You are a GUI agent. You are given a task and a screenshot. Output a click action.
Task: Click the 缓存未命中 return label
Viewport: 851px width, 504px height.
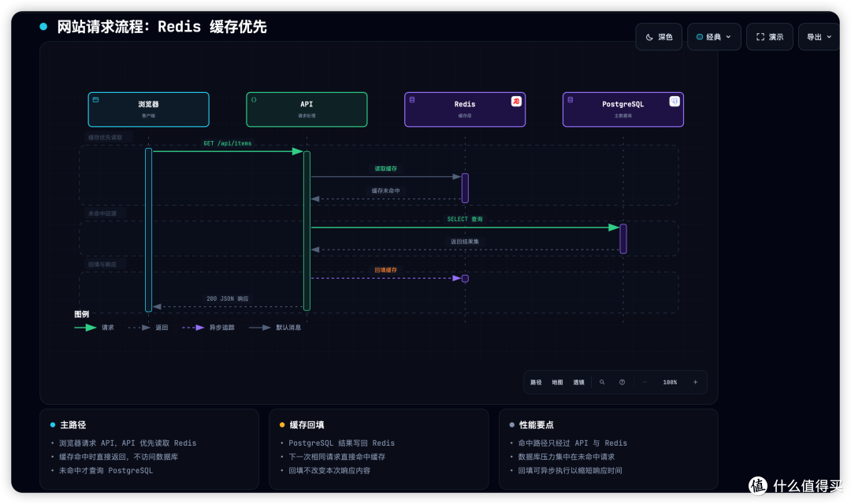(385, 191)
